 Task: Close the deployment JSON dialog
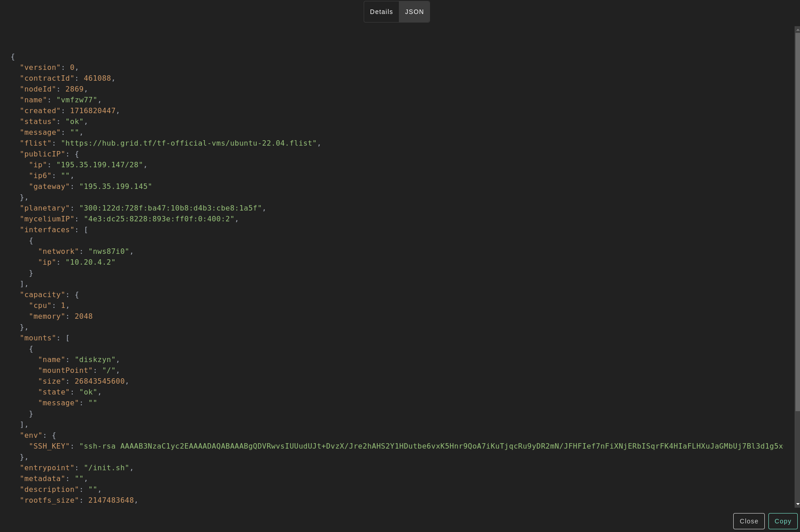(x=749, y=521)
